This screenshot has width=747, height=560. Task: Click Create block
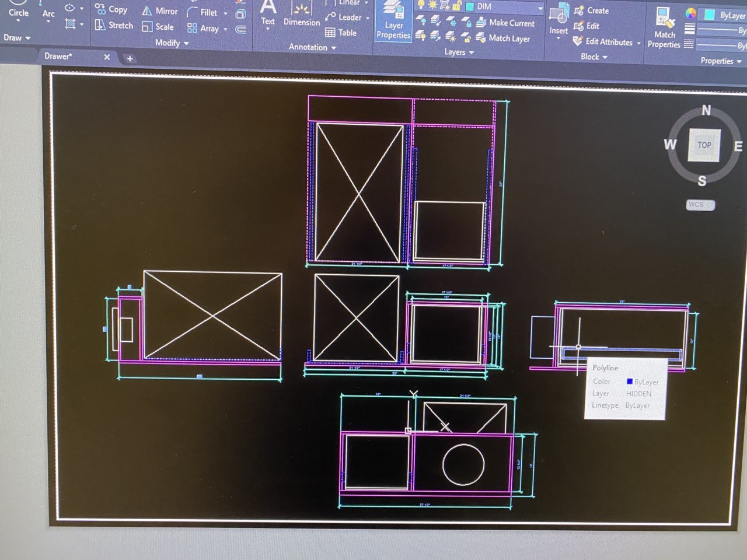(591, 10)
